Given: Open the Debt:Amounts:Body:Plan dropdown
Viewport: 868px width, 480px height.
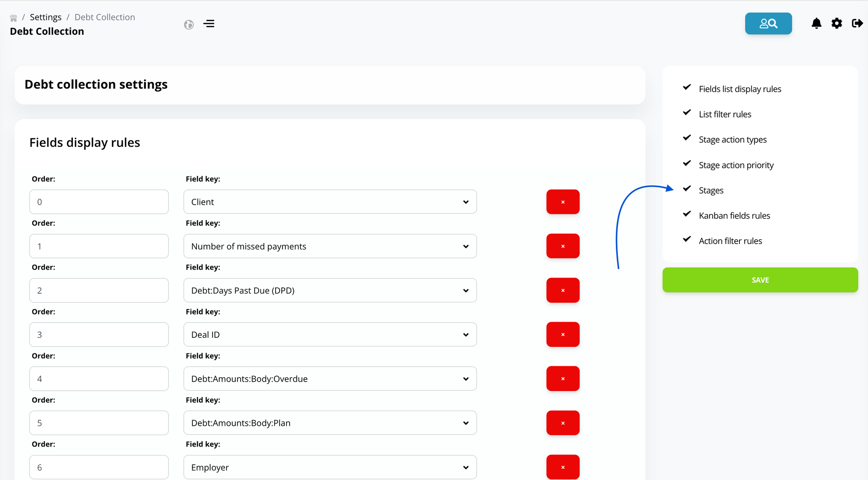Looking at the screenshot, I should pos(330,423).
